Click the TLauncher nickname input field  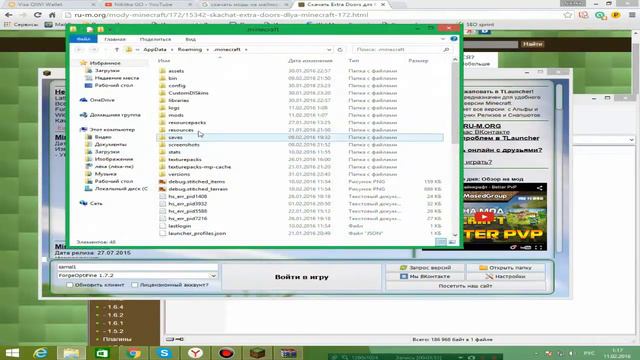pyautogui.click(x=138, y=267)
